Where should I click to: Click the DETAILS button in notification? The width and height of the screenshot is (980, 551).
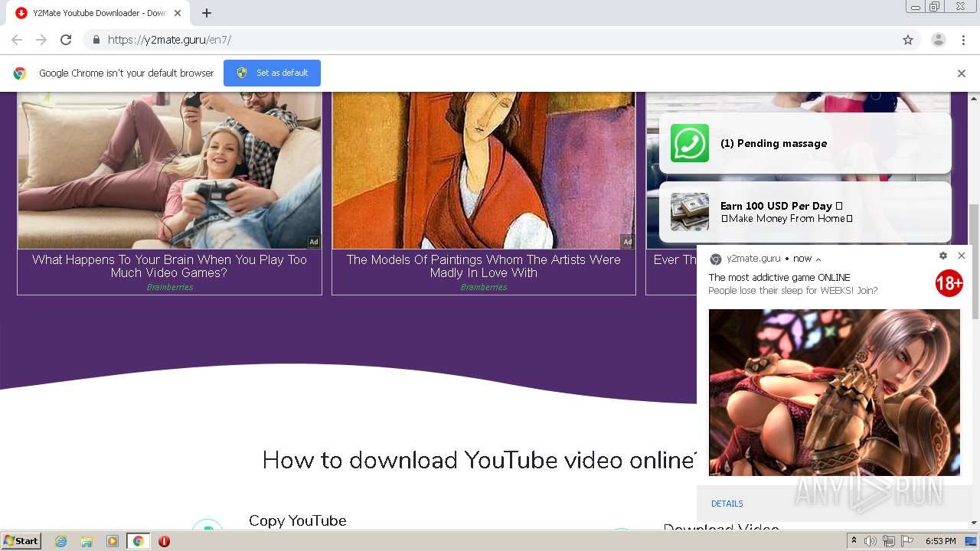[x=727, y=504]
